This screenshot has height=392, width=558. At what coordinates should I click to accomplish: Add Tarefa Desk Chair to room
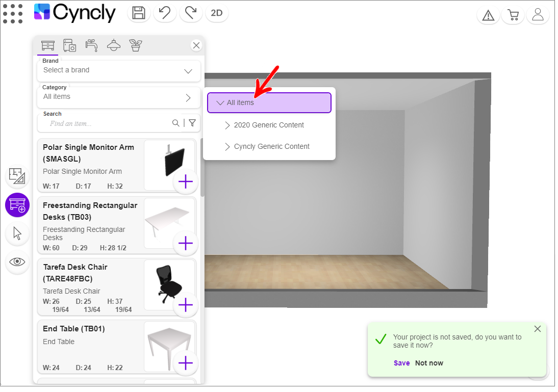(x=186, y=305)
